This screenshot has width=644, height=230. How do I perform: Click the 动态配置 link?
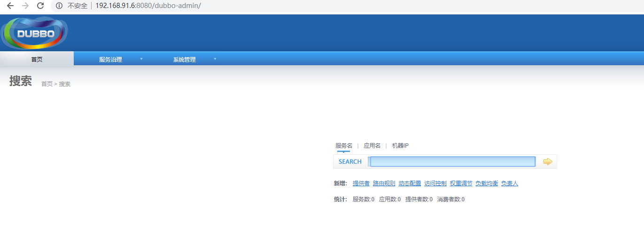pyautogui.click(x=410, y=183)
